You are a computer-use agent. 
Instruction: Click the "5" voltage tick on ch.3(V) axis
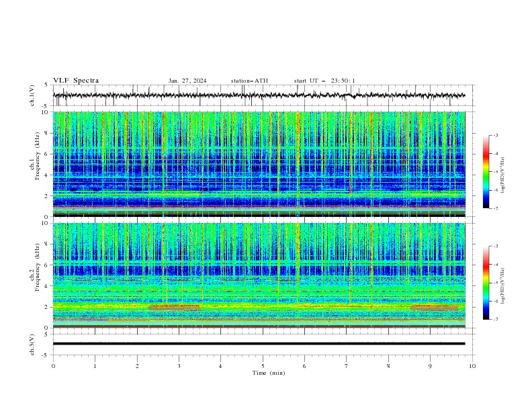(x=46, y=334)
